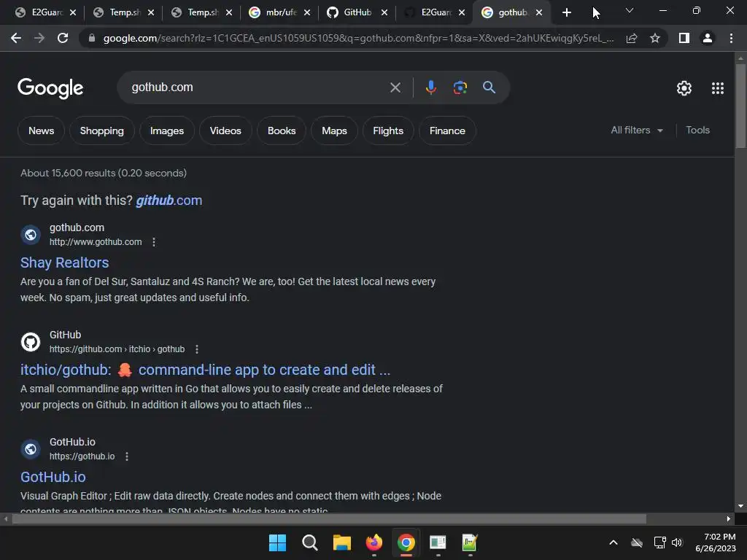Open the itchio/gothub result link
The height and width of the screenshot is (560, 747).
coord(205,370)
